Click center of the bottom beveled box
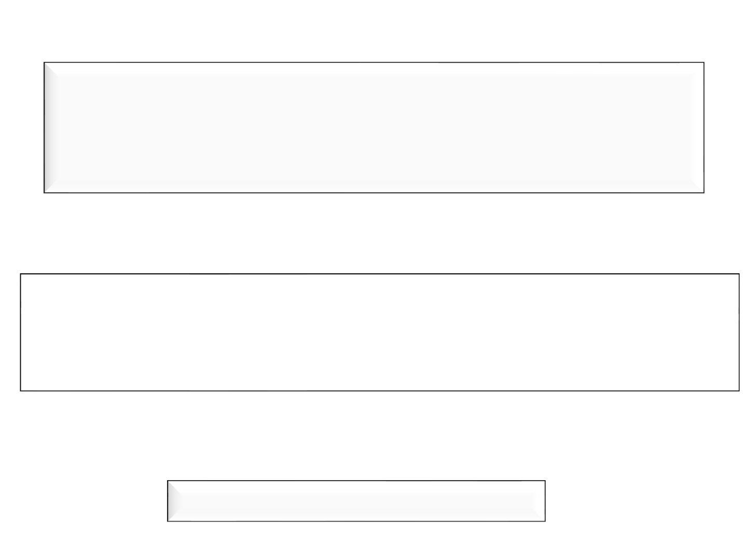 click(356, 501)
